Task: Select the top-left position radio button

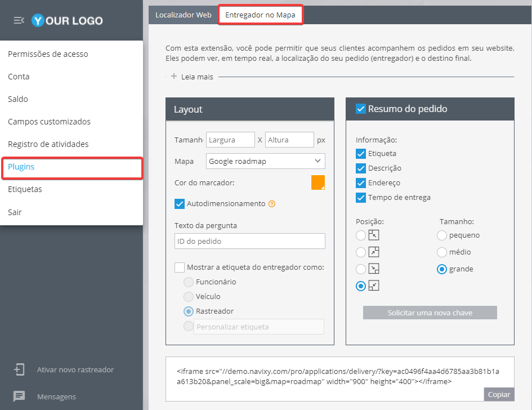Action: point(361,235)
